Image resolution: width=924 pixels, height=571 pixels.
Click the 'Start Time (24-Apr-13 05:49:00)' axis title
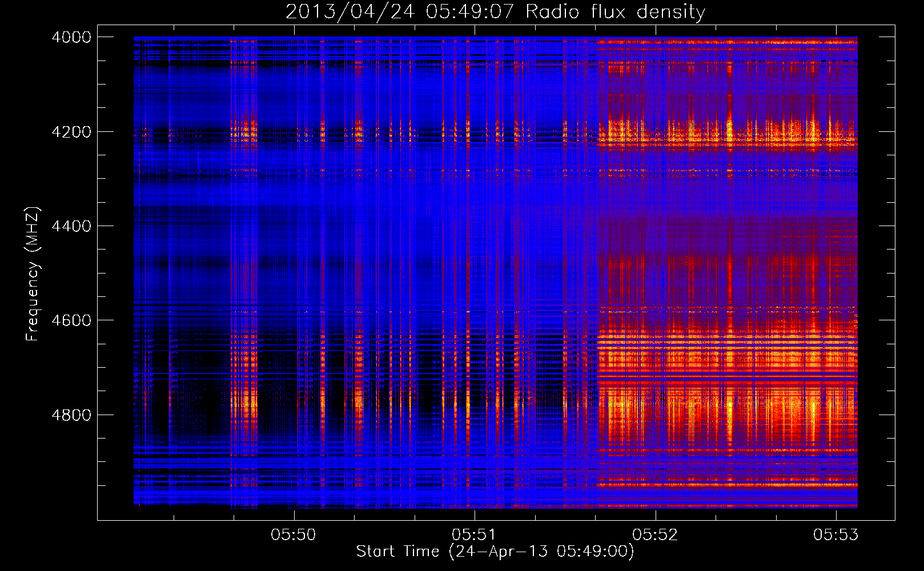495,552
